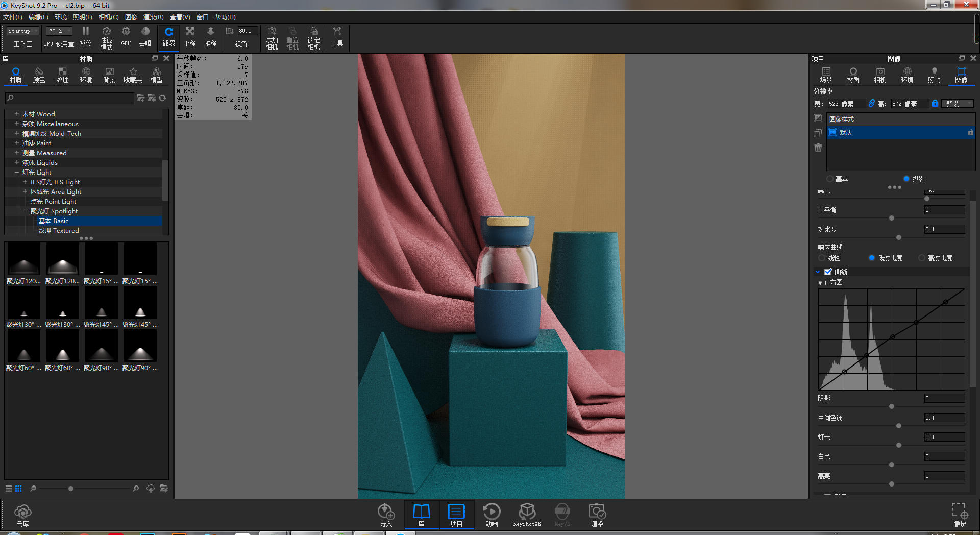Screen dimensions: 980x535
Task: Open the 性能模式 performance mode button
Action: (x=106, y=37)
